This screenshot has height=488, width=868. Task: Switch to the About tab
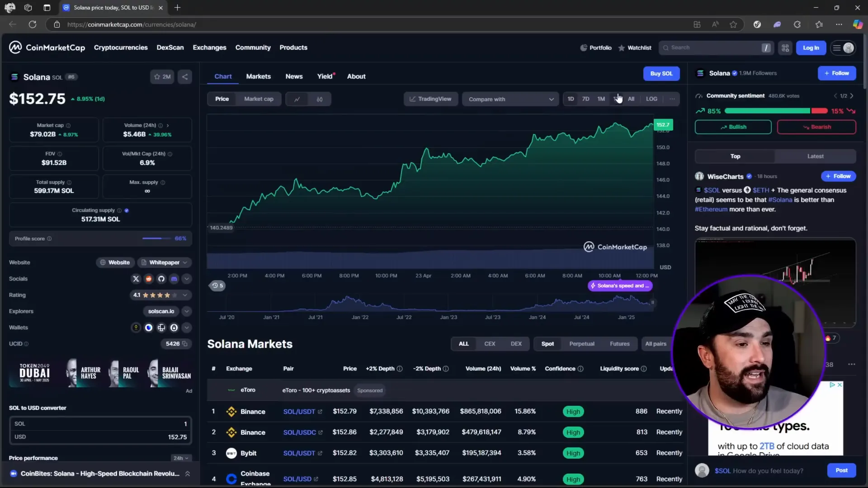point(356,76)
